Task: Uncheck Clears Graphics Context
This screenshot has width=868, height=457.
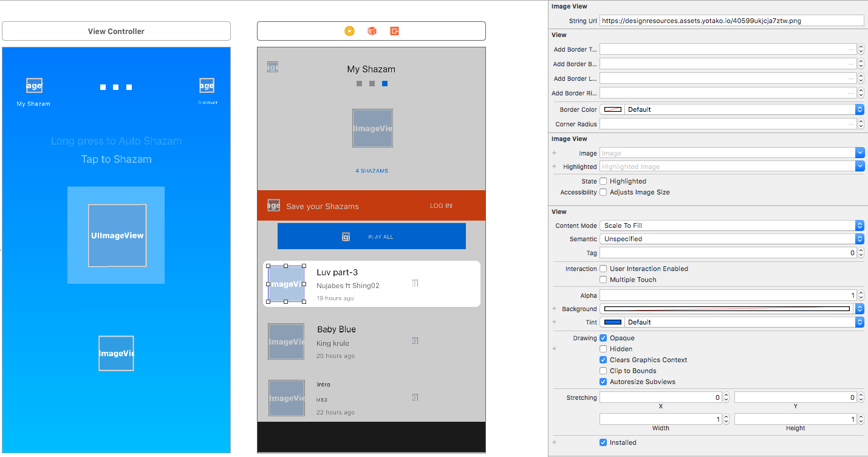Action: point(603,360)
